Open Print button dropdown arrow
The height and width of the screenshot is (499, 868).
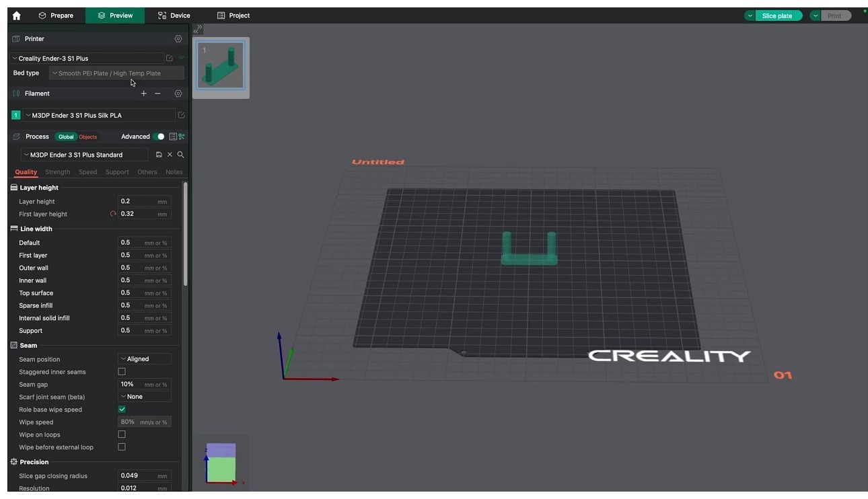click(x=816, y=15)
